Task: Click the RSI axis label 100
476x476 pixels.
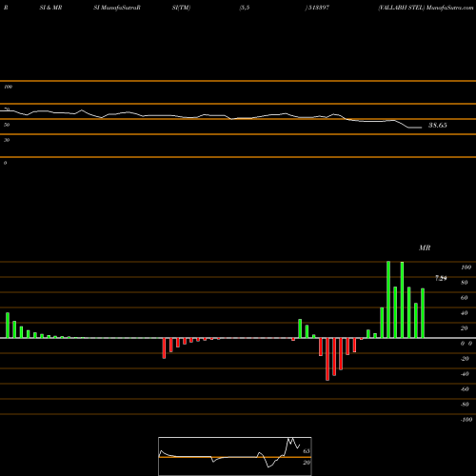Action: (8, 87)
